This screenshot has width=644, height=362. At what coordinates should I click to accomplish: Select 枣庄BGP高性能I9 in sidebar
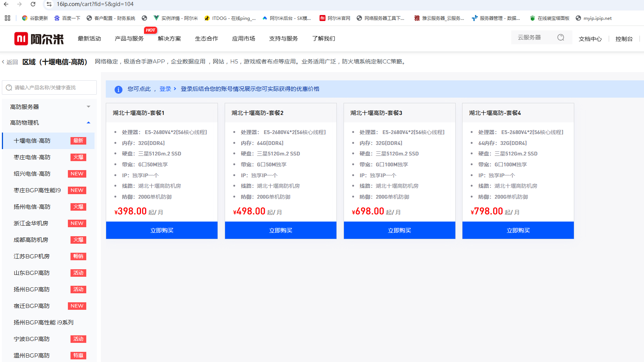click(48, 190)
